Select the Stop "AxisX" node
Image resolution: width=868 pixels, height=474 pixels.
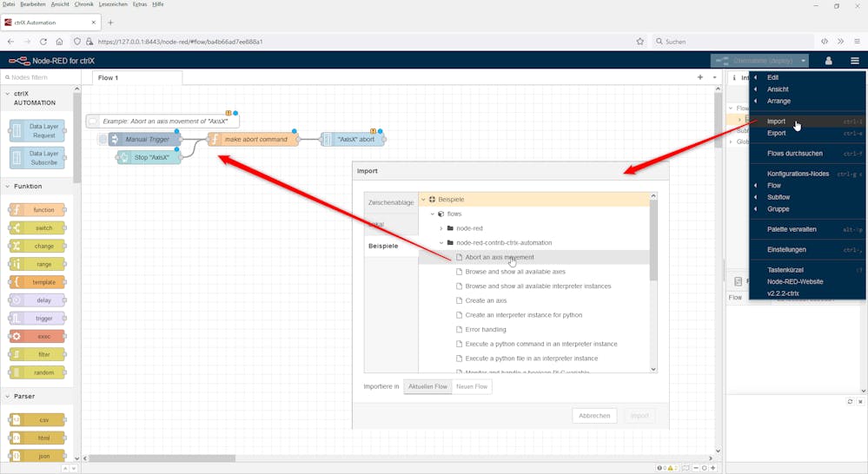[149, 158]
